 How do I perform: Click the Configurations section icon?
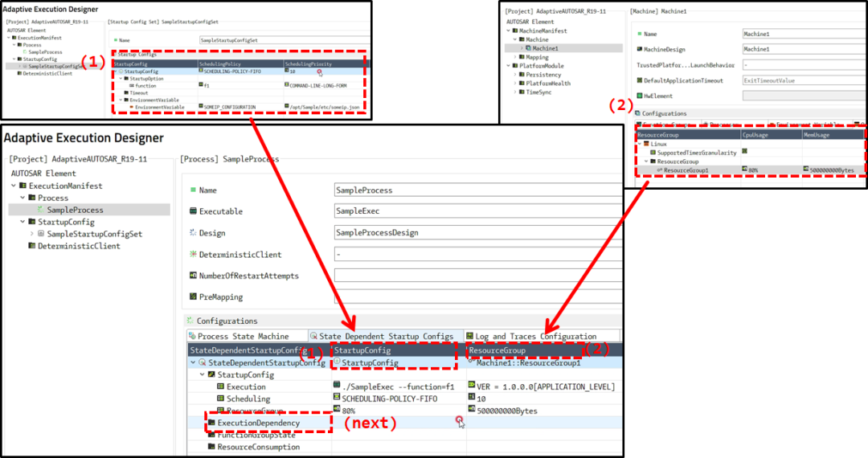coord(190,321)
